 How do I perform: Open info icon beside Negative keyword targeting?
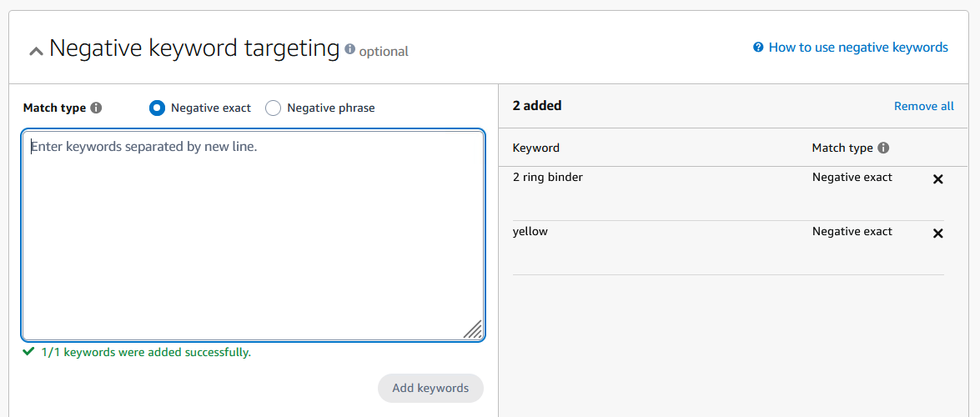350,48
